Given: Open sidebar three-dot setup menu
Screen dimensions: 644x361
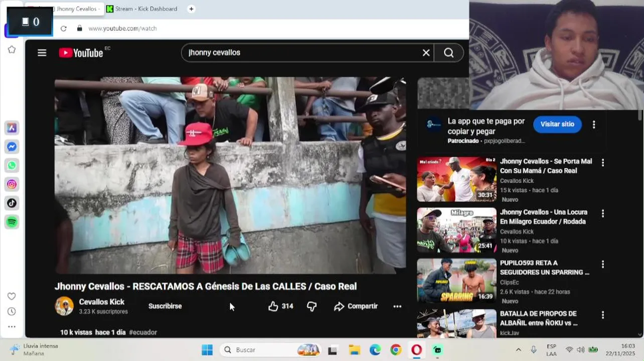Looking at the screenshot, I should [12, 326].
